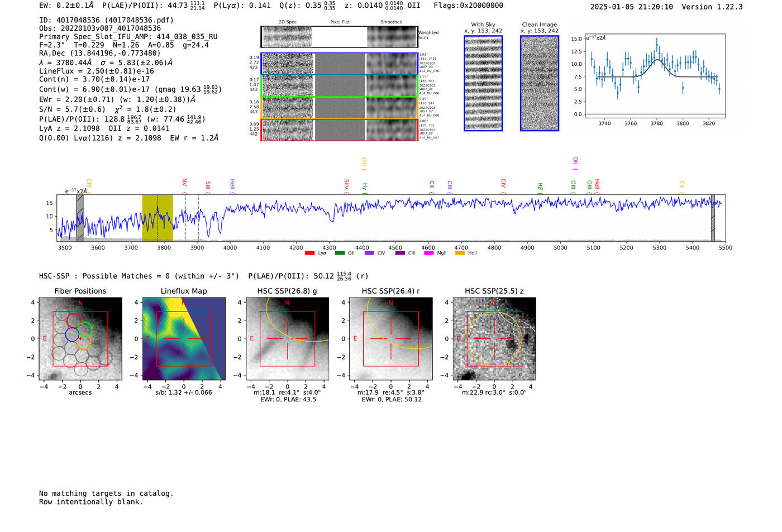The height and width of the screenshot is (532, 782).
Task: Click the 'Primary Spec_Slot_IFU_AMP' line
Action: pos(128,37)
